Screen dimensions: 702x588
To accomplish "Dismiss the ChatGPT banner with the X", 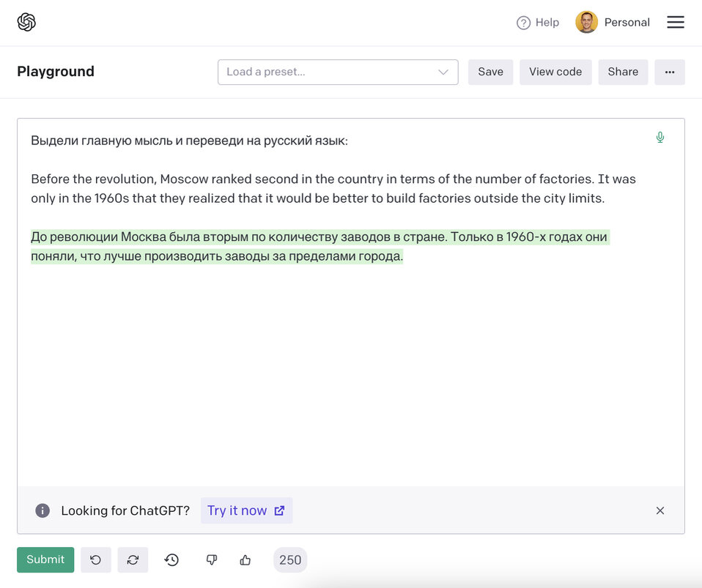I will (660, 510).
